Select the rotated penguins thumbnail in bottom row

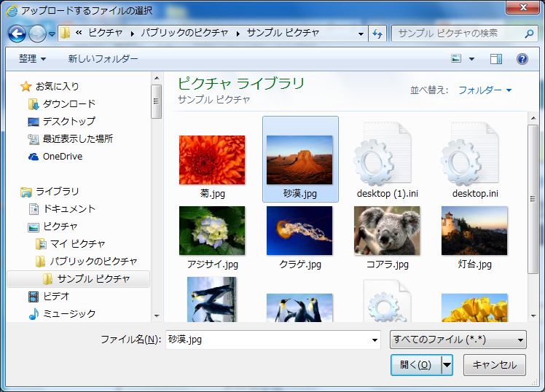212,299
